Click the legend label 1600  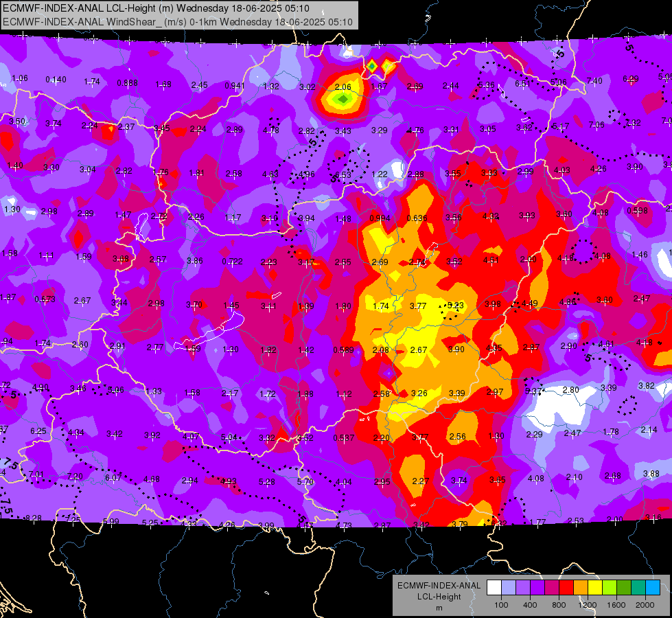(x=616, y=605)
